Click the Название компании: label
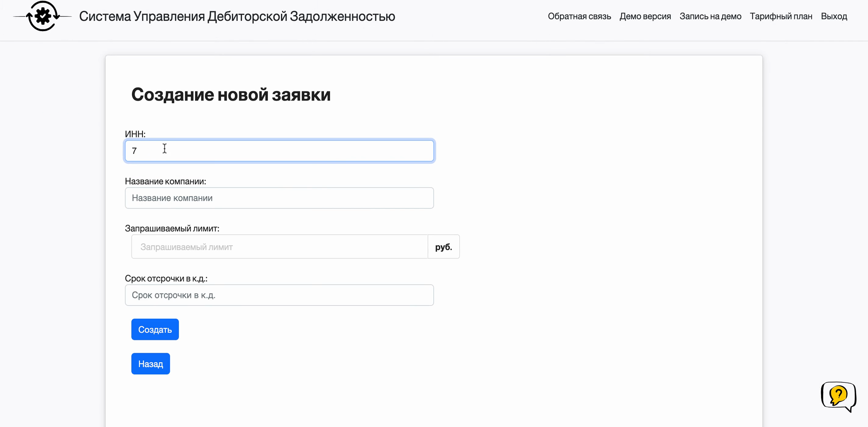868x427 pixels. tap(165, 181)
